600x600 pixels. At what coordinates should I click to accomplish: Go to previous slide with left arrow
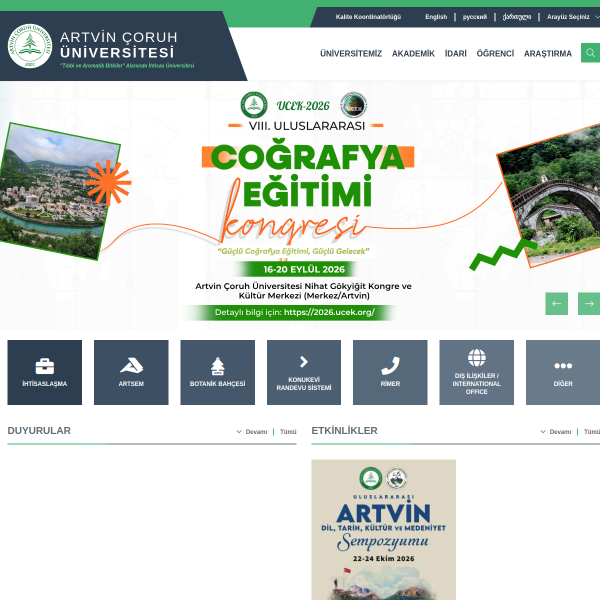(556, 304)
